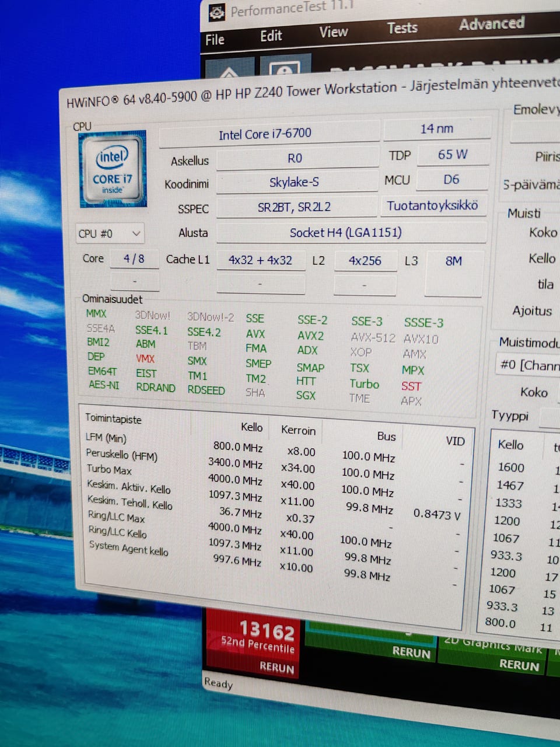Click the Bus column header
Image resolution: width=560 pixels, height=747 pixels.
[x=386, y=436]
